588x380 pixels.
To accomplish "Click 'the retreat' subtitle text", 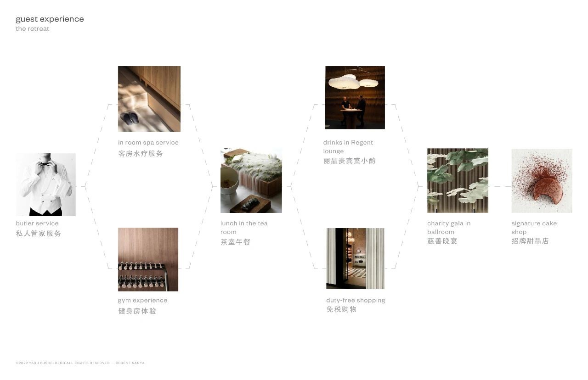I will pyautogui.click(x=32, y=29).
